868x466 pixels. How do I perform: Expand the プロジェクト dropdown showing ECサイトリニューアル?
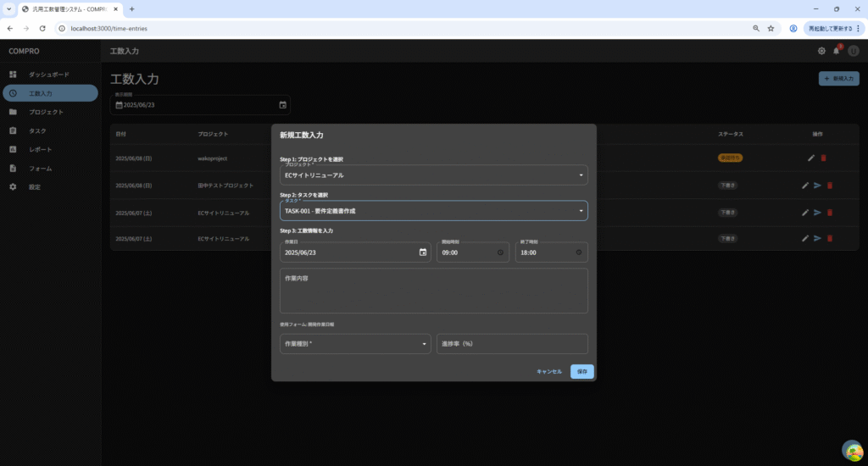click(433, 175)
